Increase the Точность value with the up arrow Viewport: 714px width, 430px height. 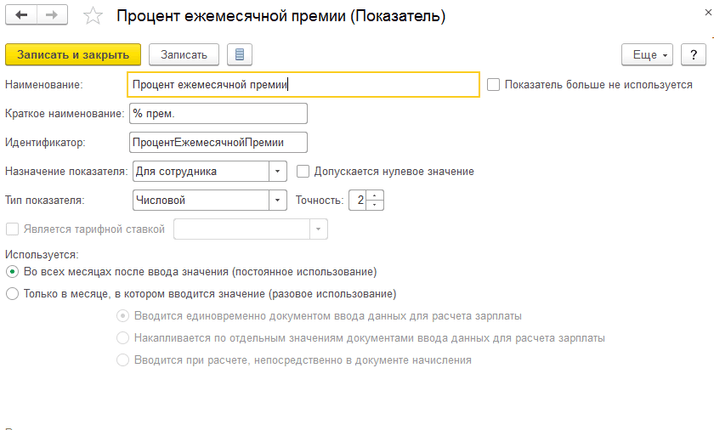(x=374, y=194)
